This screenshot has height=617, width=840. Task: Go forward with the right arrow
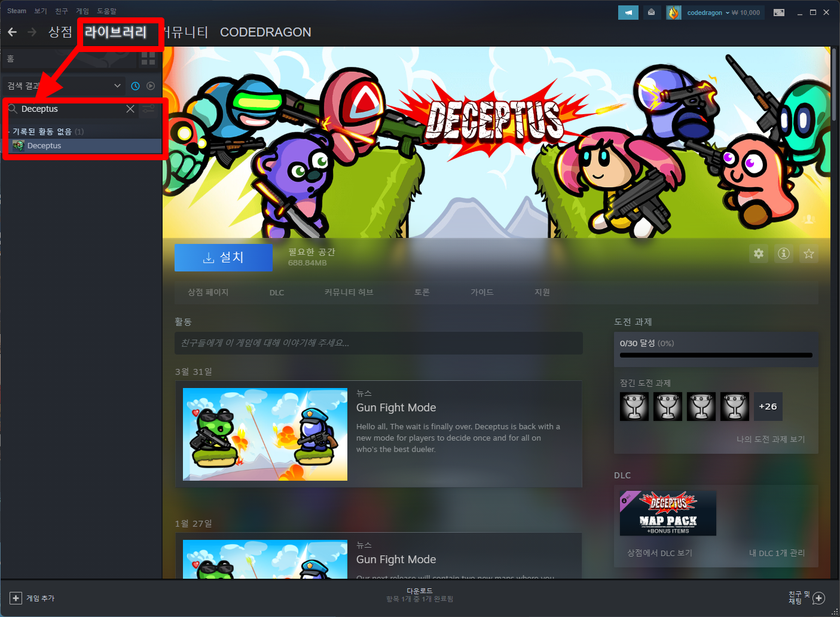click(x=32, y=32)
